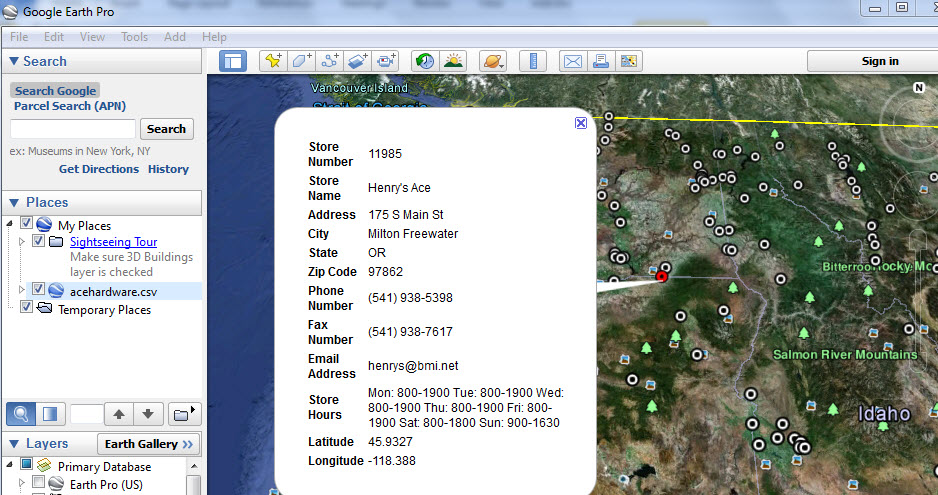This screenshot has height=495, width=938.
Task: Click the store name Henry's Ace
Action: [x=399, y=188]
